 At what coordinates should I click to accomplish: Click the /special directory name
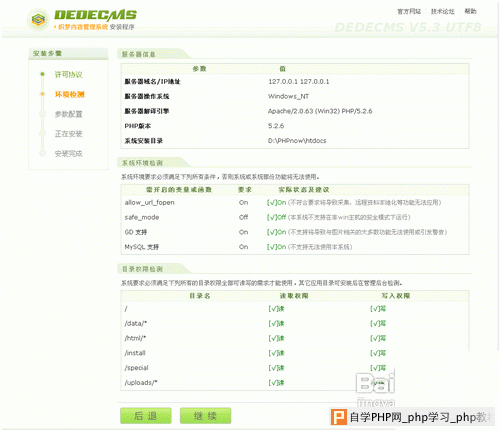(x=136, y=368)
